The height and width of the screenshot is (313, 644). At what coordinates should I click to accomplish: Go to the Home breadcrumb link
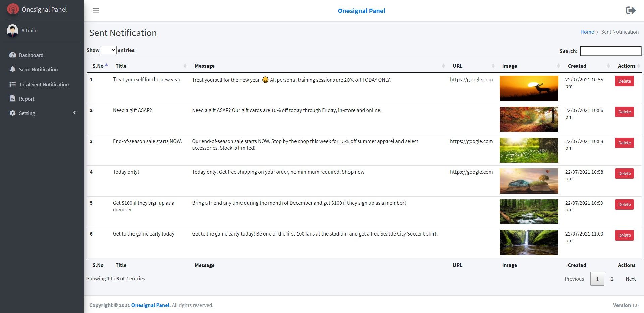pos(587,32)
